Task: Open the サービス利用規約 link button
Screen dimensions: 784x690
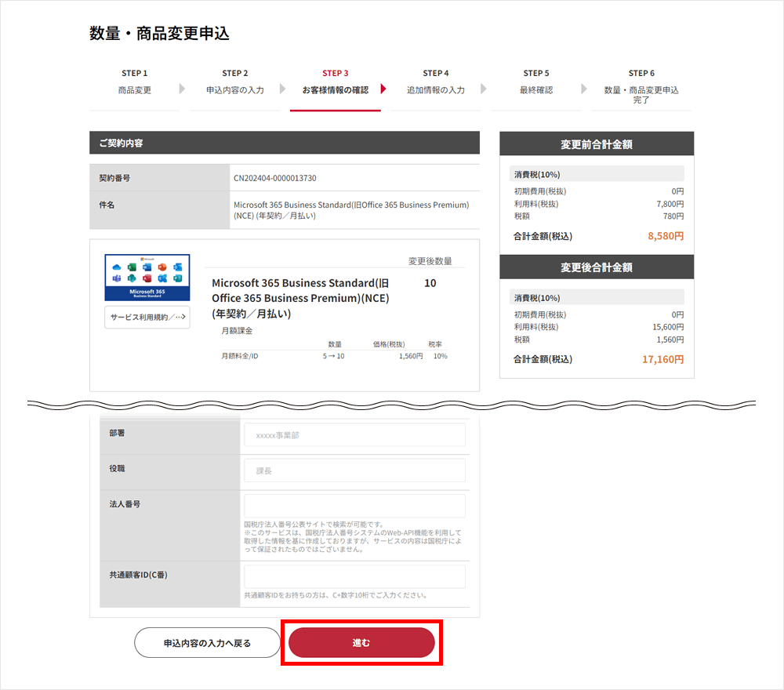Action: [x=147, y=317]
